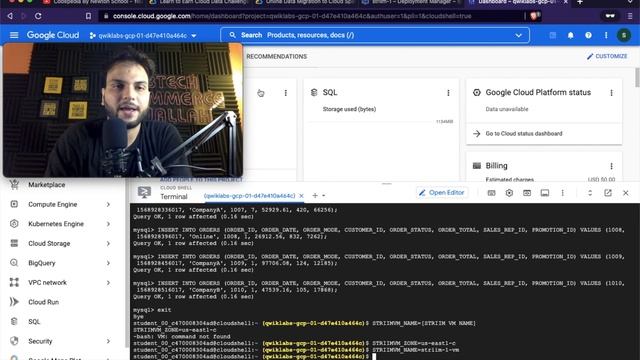640x360 pixels.
Task: Open Cloud Shell terminal settings gear
Action: tap(509, 193)
